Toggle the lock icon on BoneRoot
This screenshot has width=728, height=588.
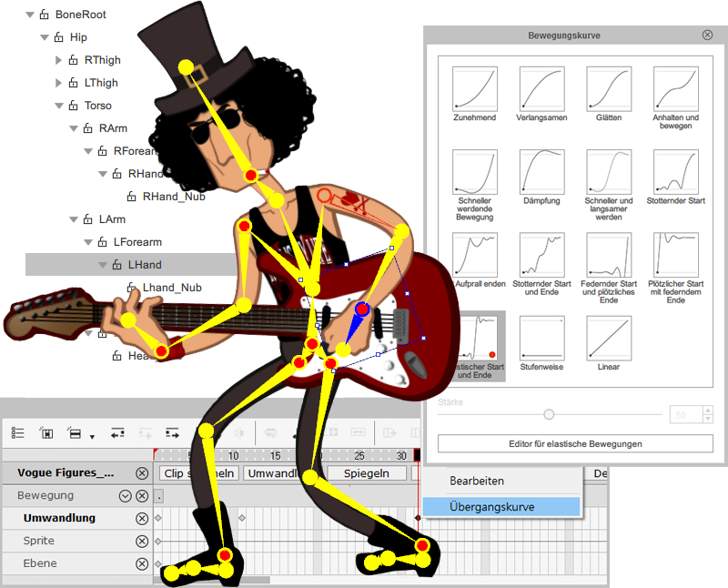pyautogui.click(x=45, y=15)
